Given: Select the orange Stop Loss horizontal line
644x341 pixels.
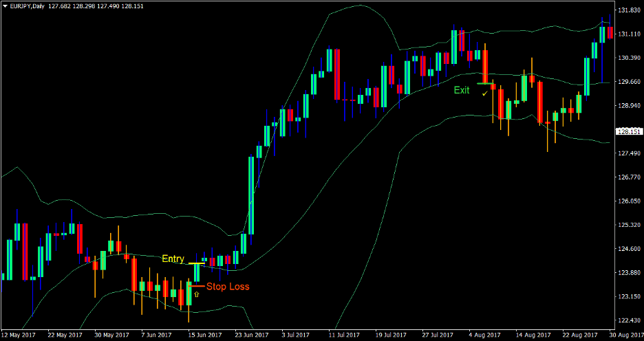Looking at the screenshot, I should coord(196,285).
